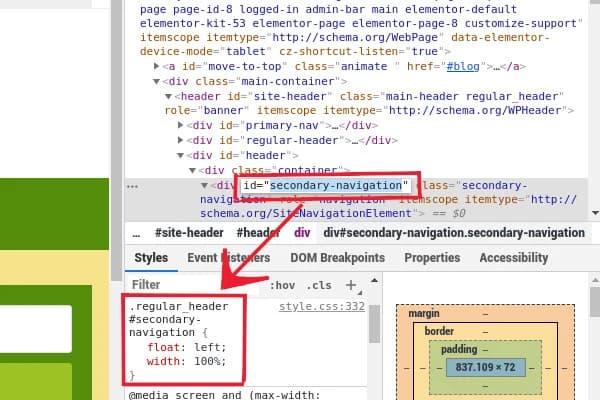
Task: Click the float property name
Action: click(163, 347)
